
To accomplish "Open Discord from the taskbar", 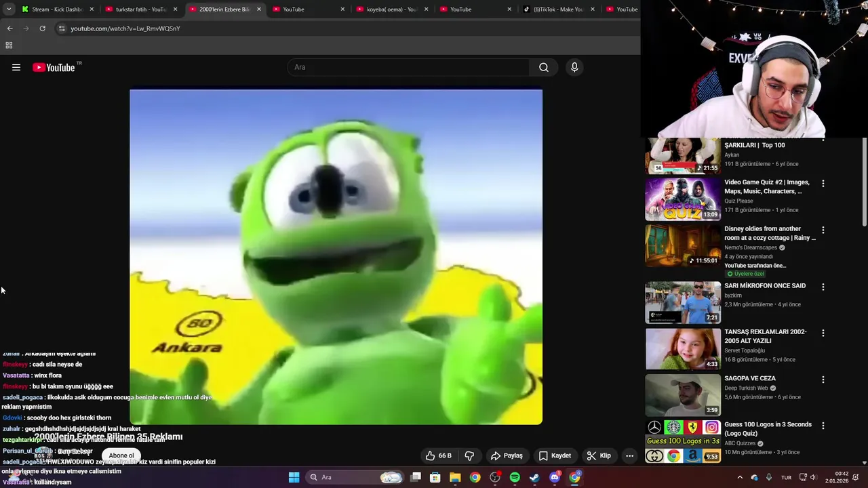I will pos(555,477).
